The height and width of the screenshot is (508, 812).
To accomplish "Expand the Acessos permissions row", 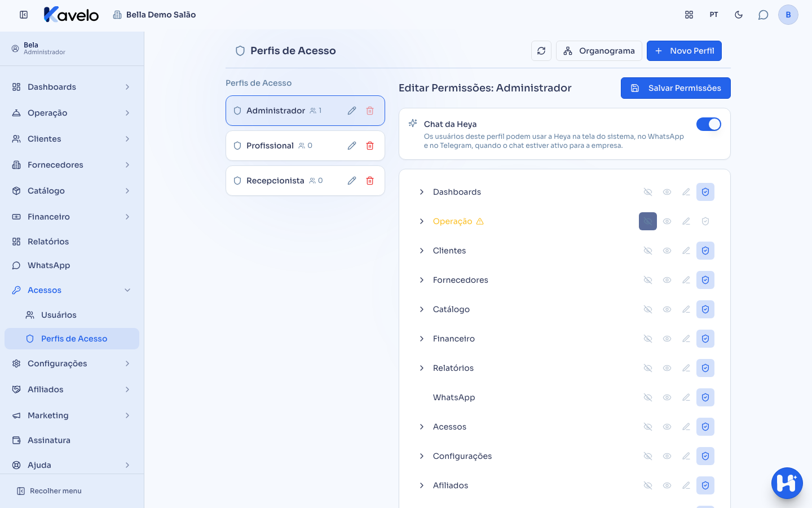I will click(422, 427).
